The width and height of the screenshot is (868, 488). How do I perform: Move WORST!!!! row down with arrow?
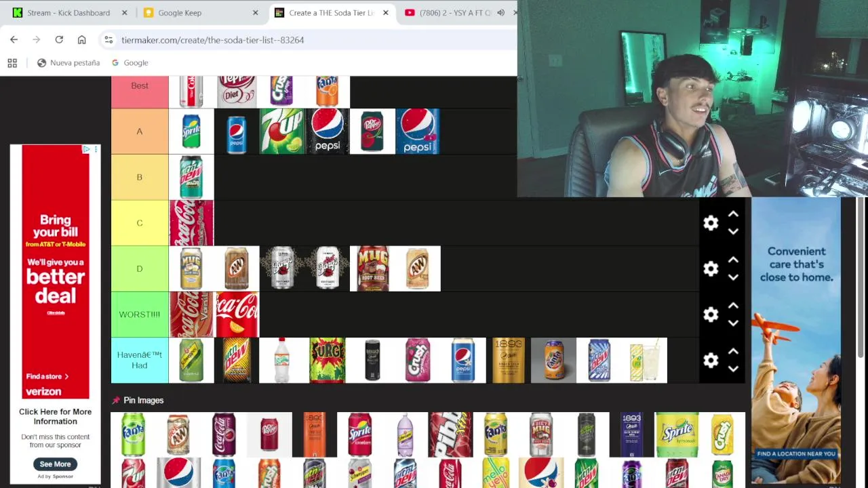[733, 323]
